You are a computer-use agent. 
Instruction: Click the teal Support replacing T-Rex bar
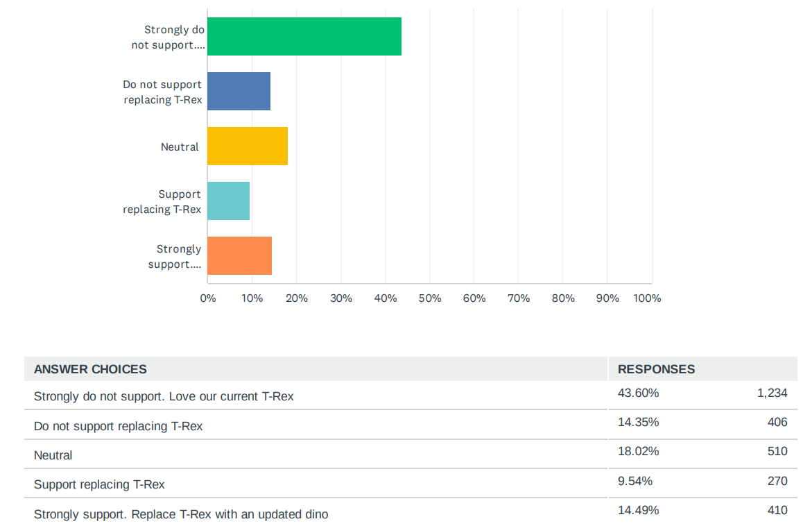coord(228,201)
